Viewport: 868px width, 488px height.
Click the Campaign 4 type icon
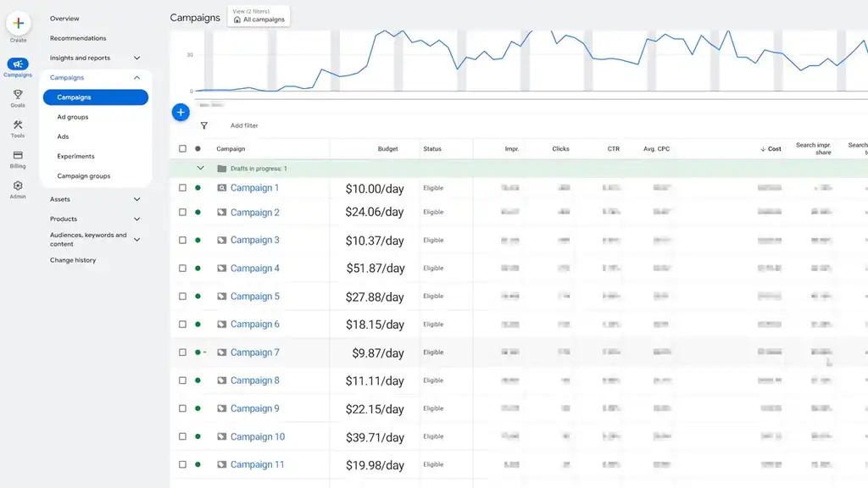221,268
